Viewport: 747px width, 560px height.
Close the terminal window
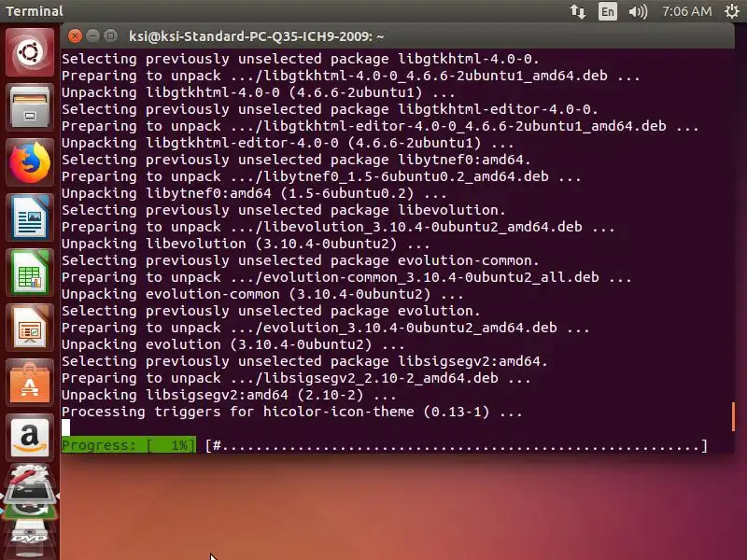point(75,35)
